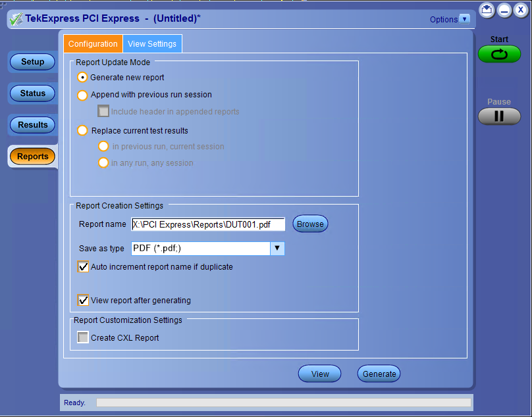Click the Browse button
This screenshot has width=532, height=417.
(x=310, y=224)
